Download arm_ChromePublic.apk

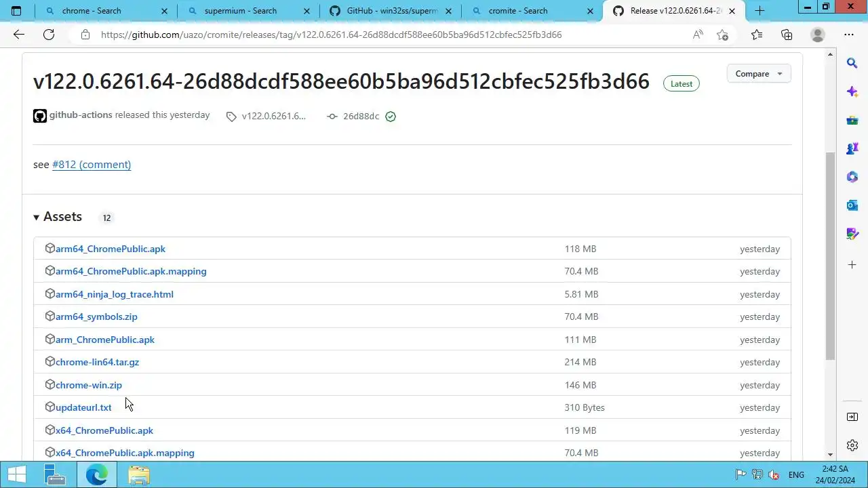pyautogui.click(x=105, y=340)
